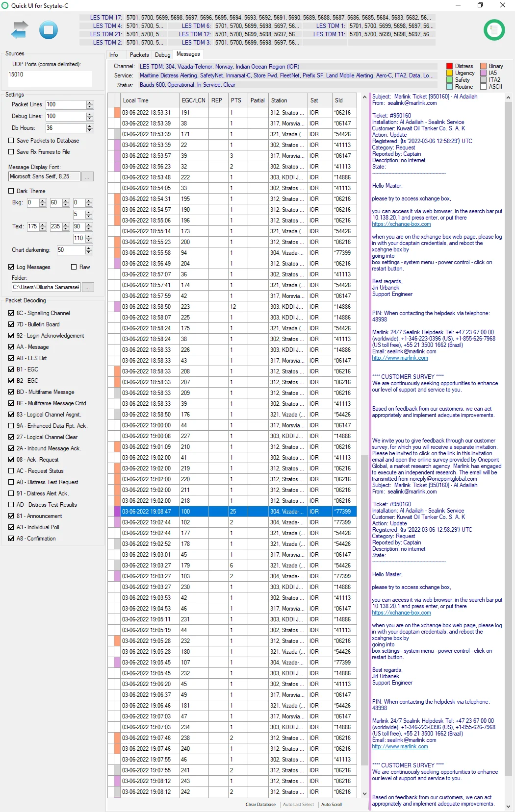Switch to the Packets tab
The width and height of the screenshot is (515, 812).
pyautogui.click(x=139, y=55)
